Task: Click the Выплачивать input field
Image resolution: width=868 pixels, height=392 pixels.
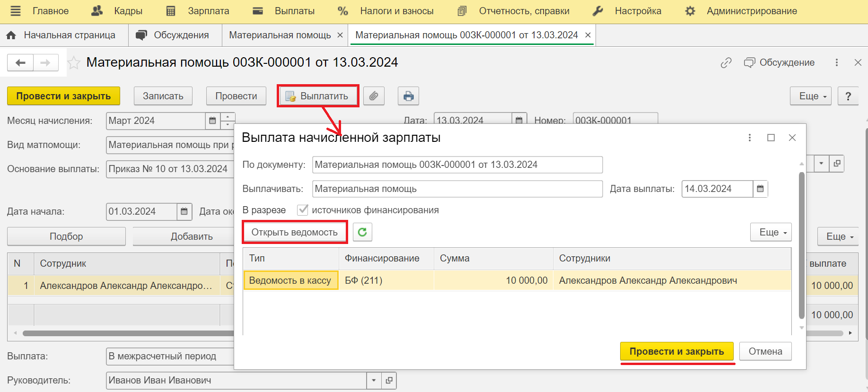Action: click(x=457, y=189)
